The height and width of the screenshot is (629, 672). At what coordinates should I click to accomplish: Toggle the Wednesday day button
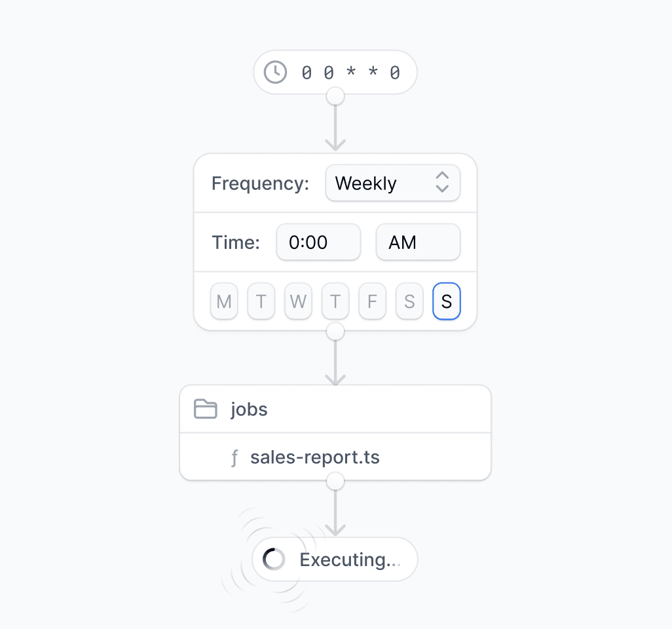point(298,301)
